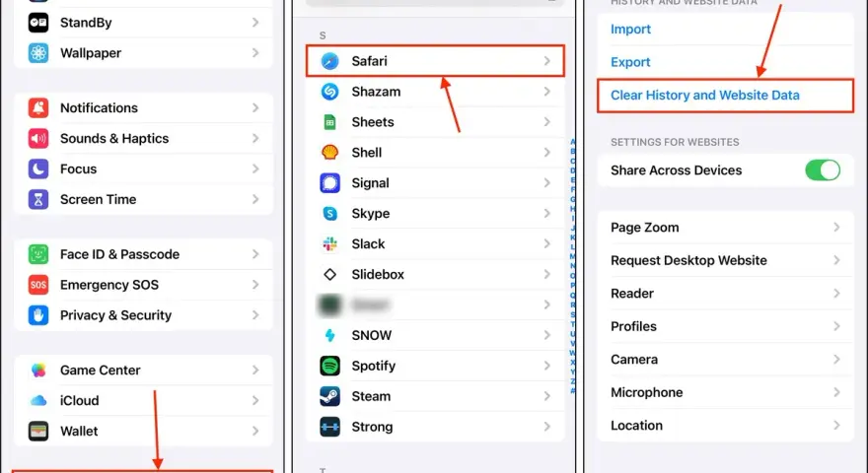
Task: Tap the Import link
Action: (630, 30)
